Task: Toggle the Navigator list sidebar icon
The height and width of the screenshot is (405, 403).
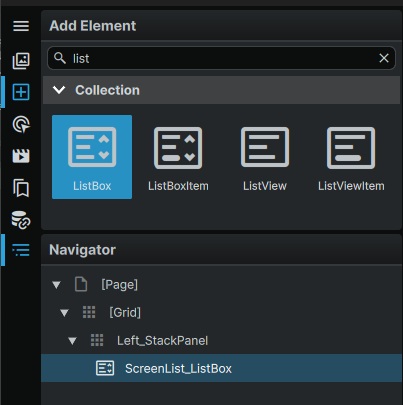Action: point(21,250)
